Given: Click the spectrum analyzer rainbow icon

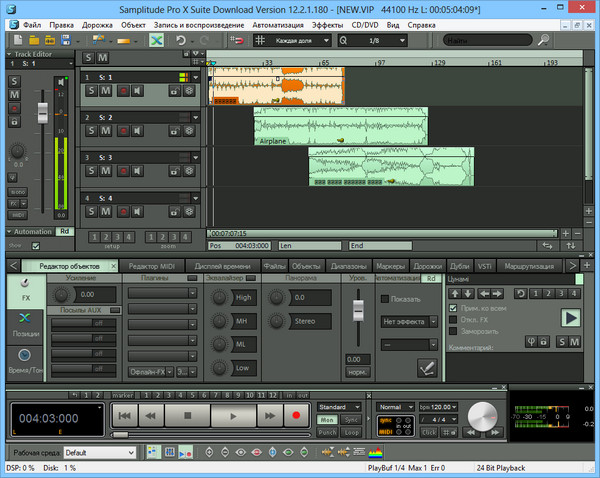Looking at the screenshot, I should pyautogui.click(x=375, y=453).
